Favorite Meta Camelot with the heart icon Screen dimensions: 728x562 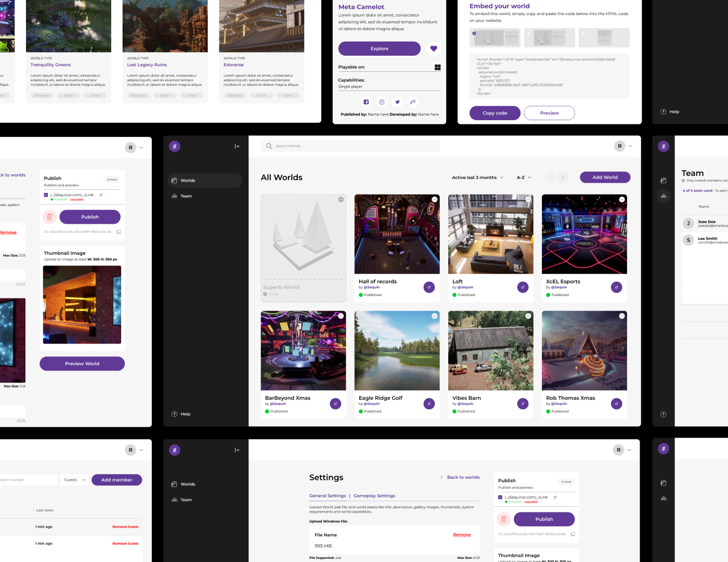tap(433, 48)
